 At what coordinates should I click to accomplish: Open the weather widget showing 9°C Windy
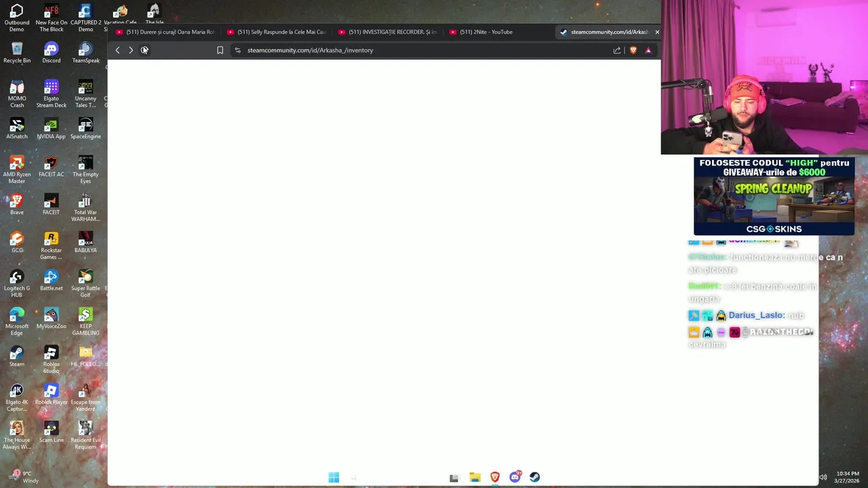23,477
